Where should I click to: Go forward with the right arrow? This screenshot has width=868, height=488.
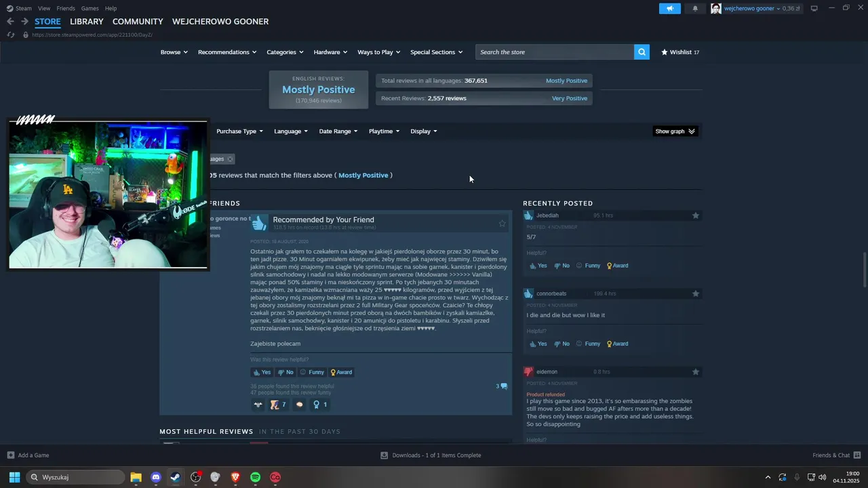pyautogui.click(x=24, y=22)
